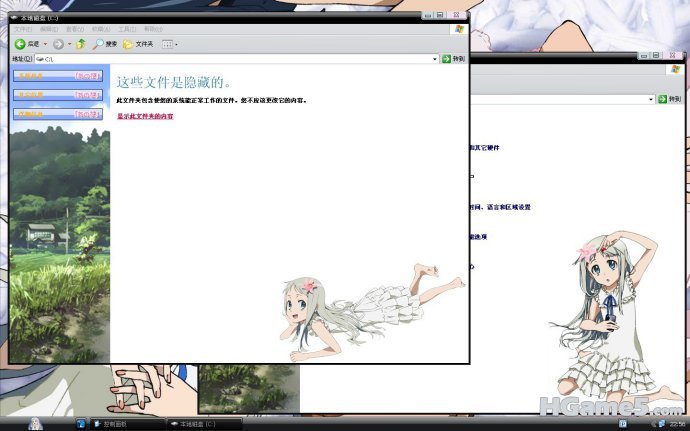This screenshot has height=431, width=690.
Task: Open the Back history dropdown arrow
Action: pyautogui.click(x=45, y=44)
